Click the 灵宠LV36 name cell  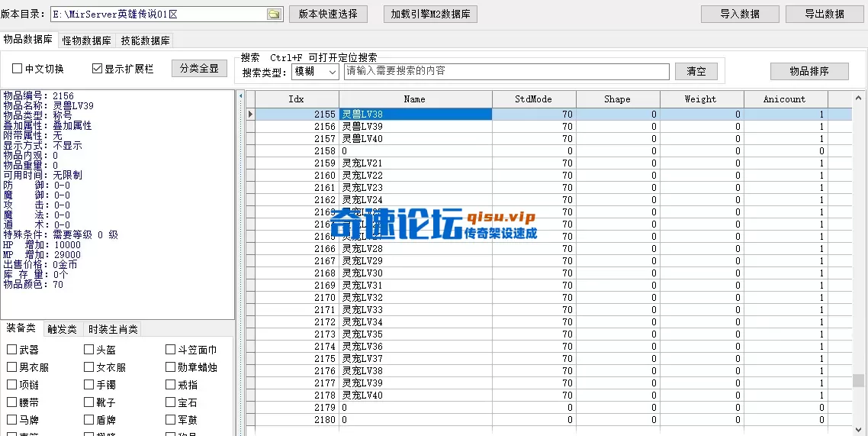(415, 346)
